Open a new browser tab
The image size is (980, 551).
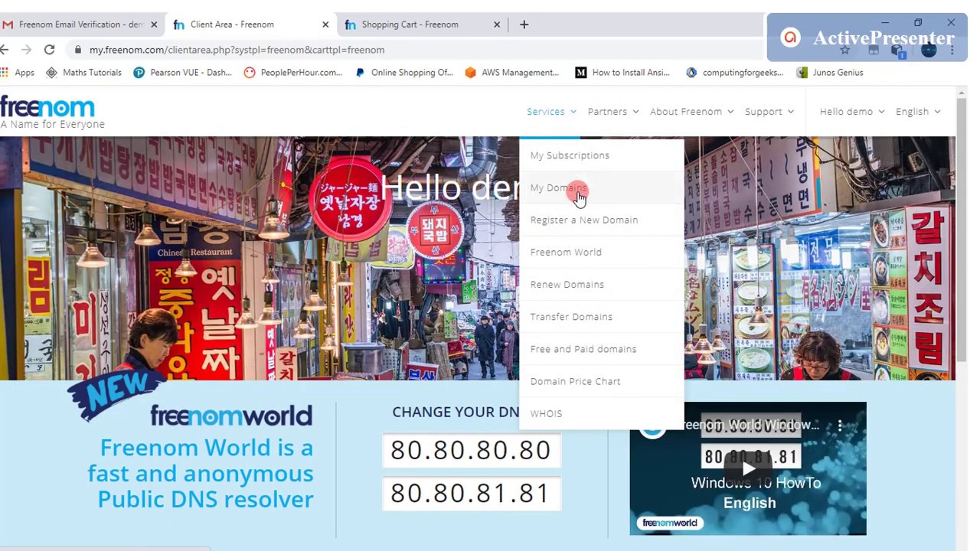(x=524, y=24)
